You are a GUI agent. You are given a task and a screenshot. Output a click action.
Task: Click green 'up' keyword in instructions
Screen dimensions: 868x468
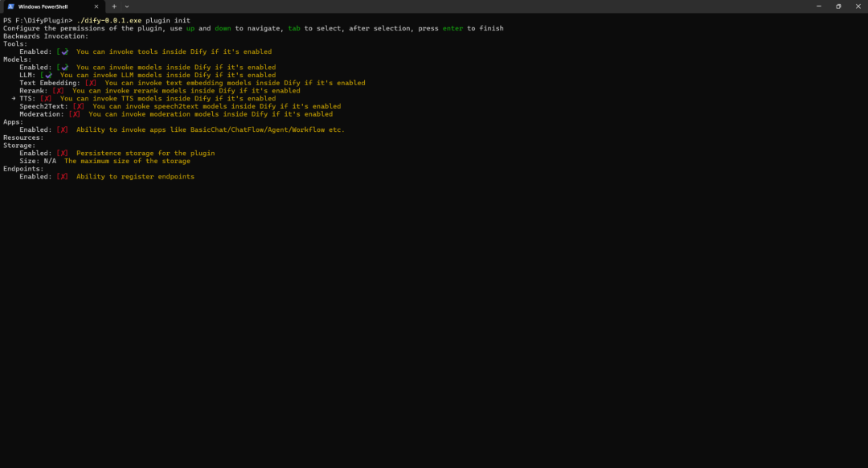click(x=190, y=28)
